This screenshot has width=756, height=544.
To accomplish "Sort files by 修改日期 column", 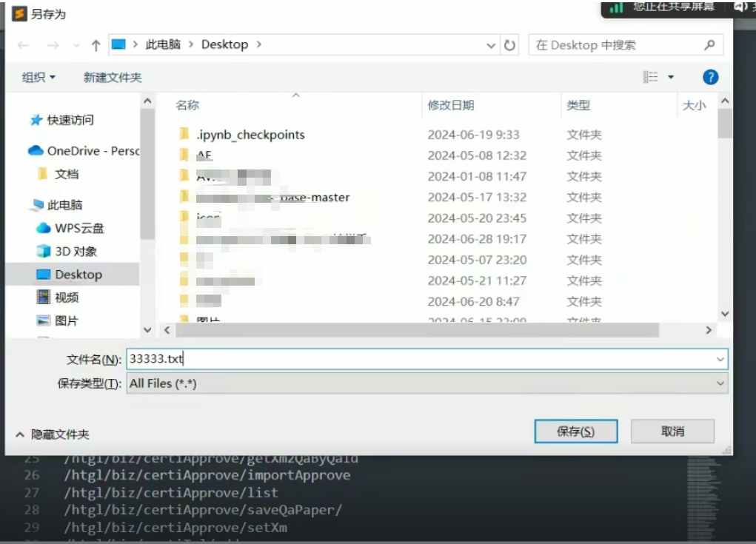I will [x=451, y=105].
